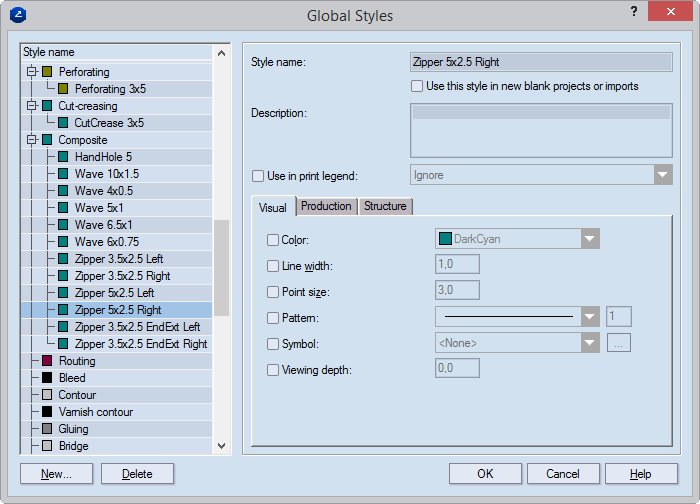
Task: Click the DarkCyan color swatch
Action: point(445,239)
